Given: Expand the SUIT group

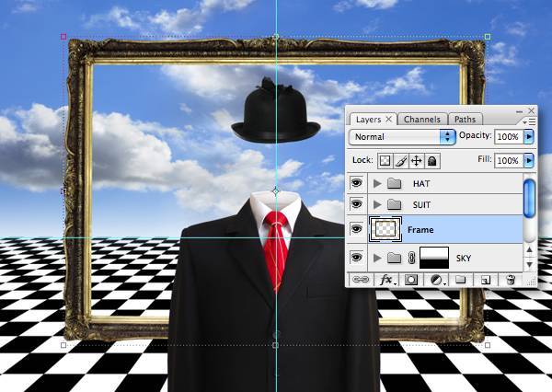Looking at the screenshot, I should pyautogui.click(x=377, y=204).
